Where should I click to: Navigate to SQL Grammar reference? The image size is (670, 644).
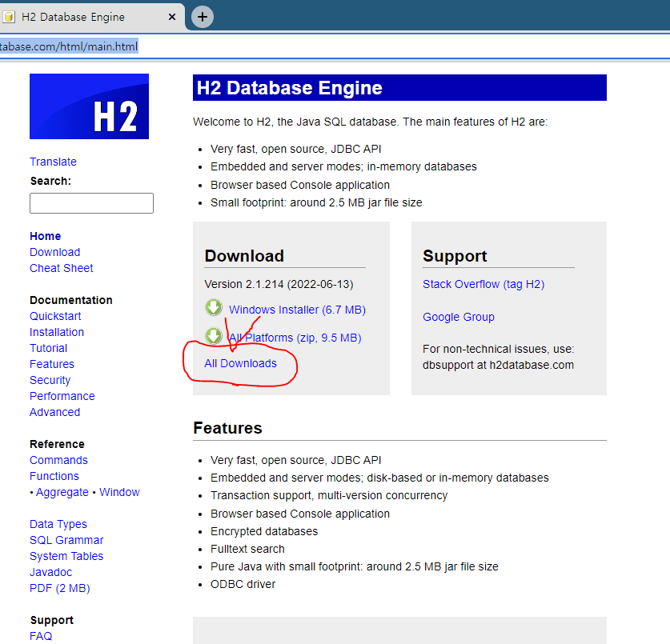coord(66,540)
